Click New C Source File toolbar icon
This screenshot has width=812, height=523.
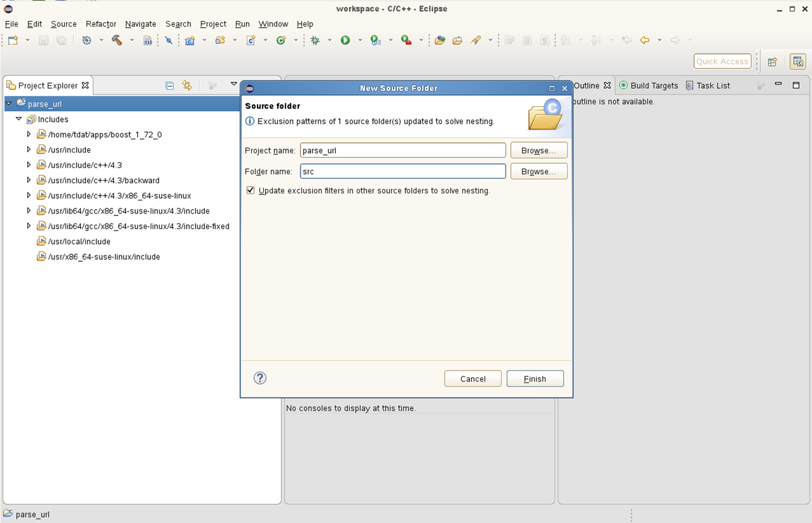(x=251, y=40)
